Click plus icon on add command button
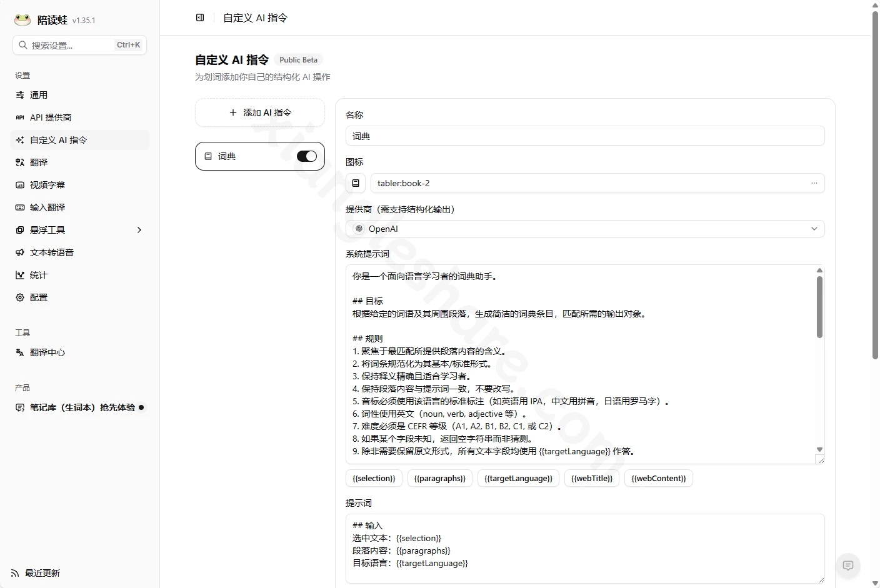The width and height of the screenshot is (880, 588). coord(233,112)
